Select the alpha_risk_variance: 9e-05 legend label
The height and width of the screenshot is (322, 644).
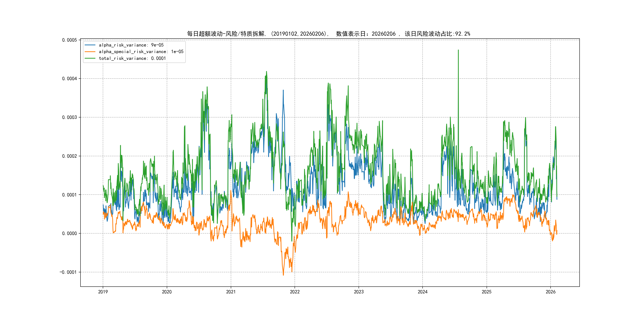pyautogui.click(x=131, y=45)
